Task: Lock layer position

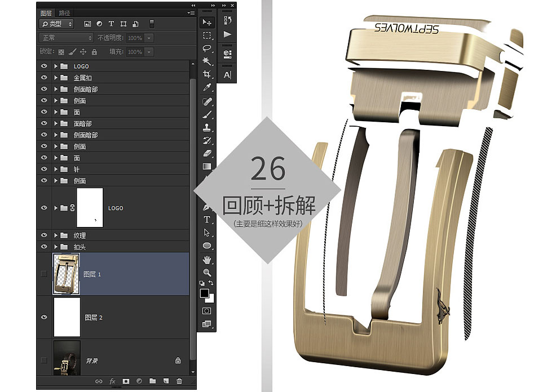Action: coord(83,52)
